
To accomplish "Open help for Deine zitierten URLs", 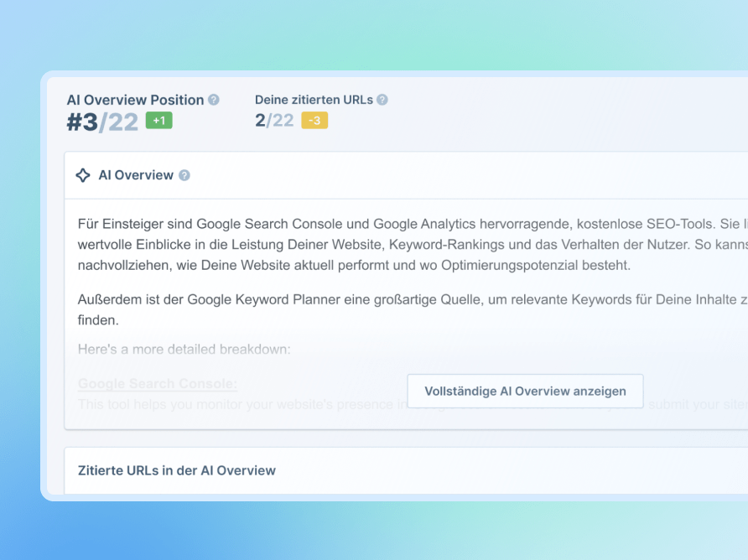I will pos(382,100).
